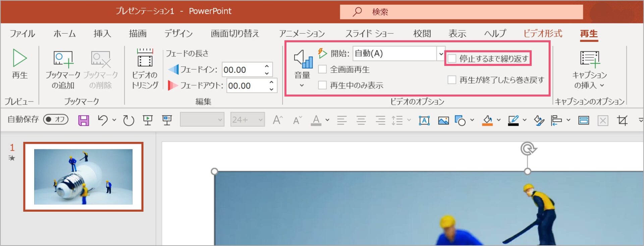Apply font color with underlined A
This screenshot has height=246, width=644.
click(316, 120)
